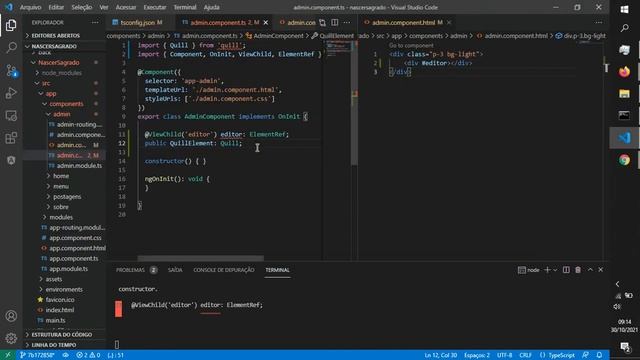Open the Search view in activity bar

[11, 48]
